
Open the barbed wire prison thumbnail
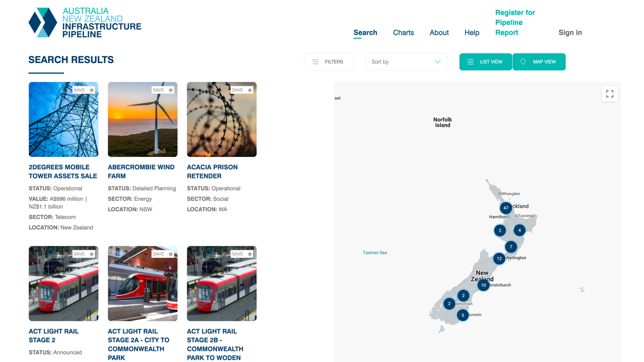(222, 119)
